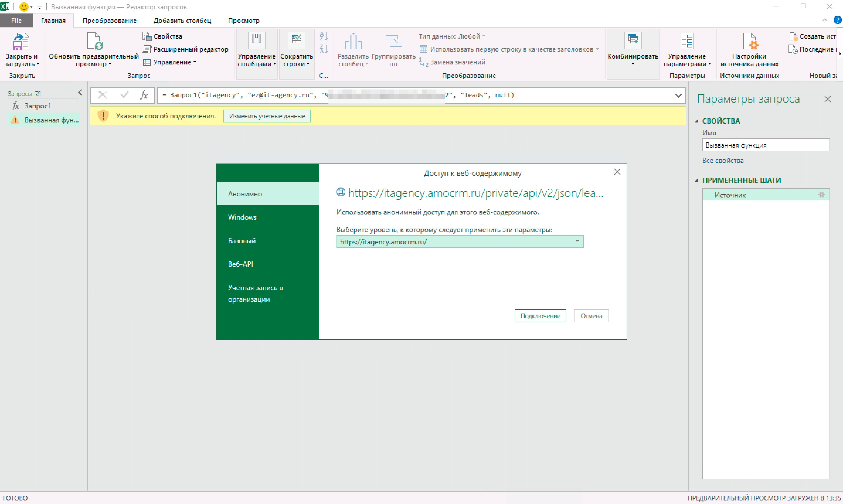Viewport: 843px width, 504px height.
Task: Sort ascending A-Z icon
Action: pyautogui.click(x=324, y=36)
